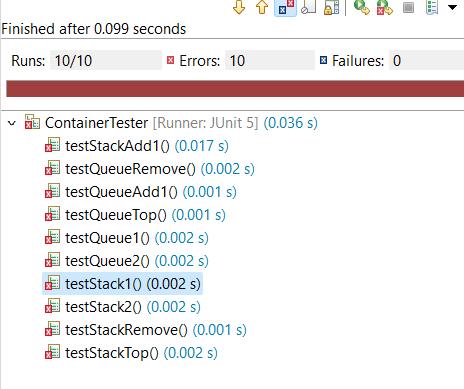Open the Test Run History icon
The width and height of the screenshot is (464, 389).
[432, 7]
